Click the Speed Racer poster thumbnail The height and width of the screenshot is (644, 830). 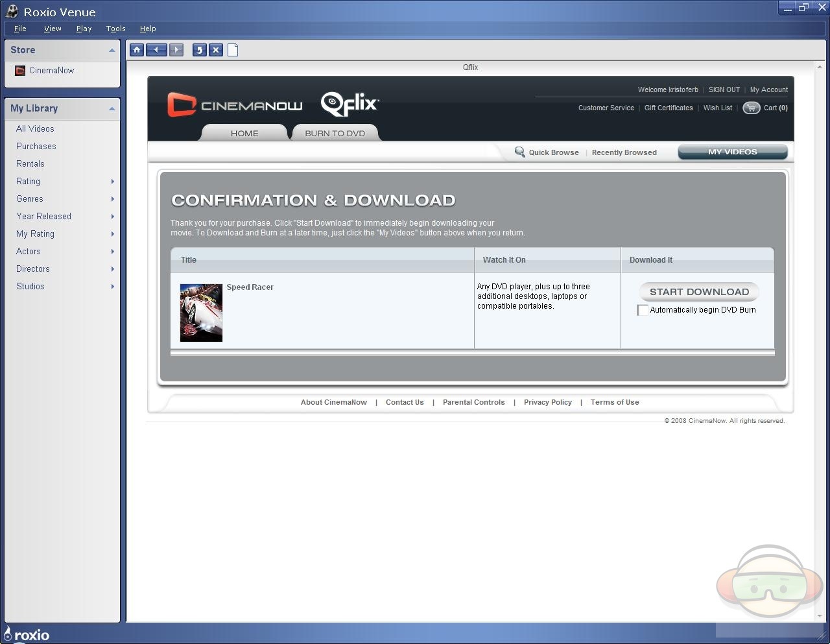click(201, 313)
